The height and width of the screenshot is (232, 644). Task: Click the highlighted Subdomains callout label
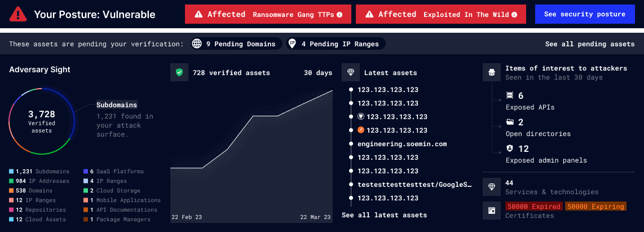pyautogui.click(x=117, y=105)
